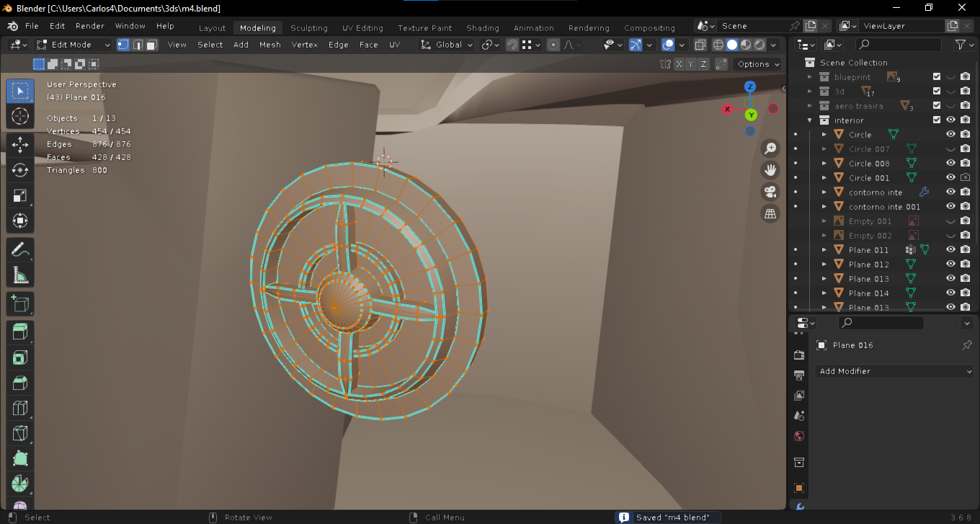Image resolution: width=980 pixels, height=524 pixels.
Task: Hide Plane.012 with its eye icon
Action: 950,265
